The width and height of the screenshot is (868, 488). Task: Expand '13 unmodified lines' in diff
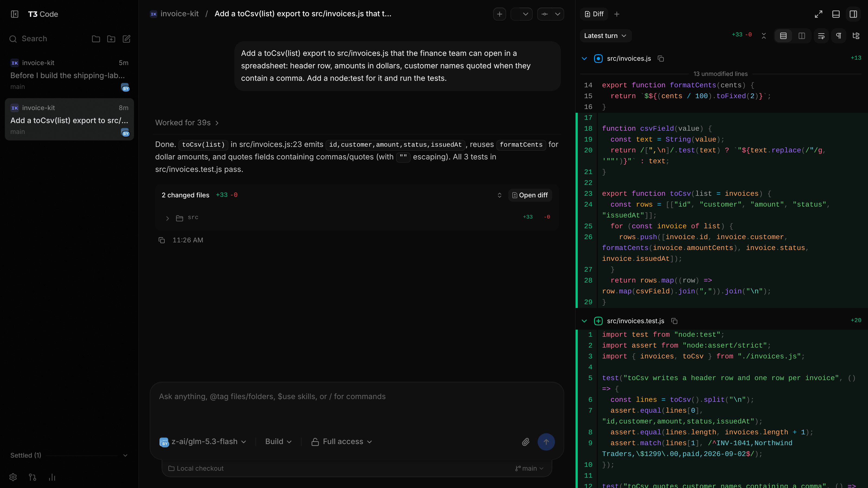(x=720, y=74)
